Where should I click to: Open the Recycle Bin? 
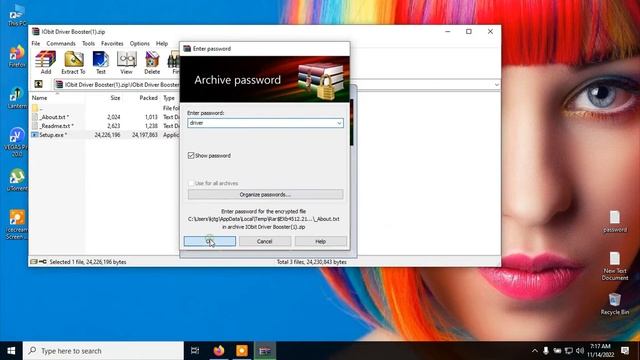point(615,304)
